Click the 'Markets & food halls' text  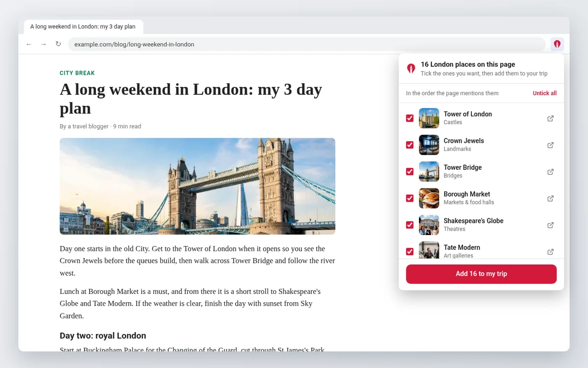point(469,202)
